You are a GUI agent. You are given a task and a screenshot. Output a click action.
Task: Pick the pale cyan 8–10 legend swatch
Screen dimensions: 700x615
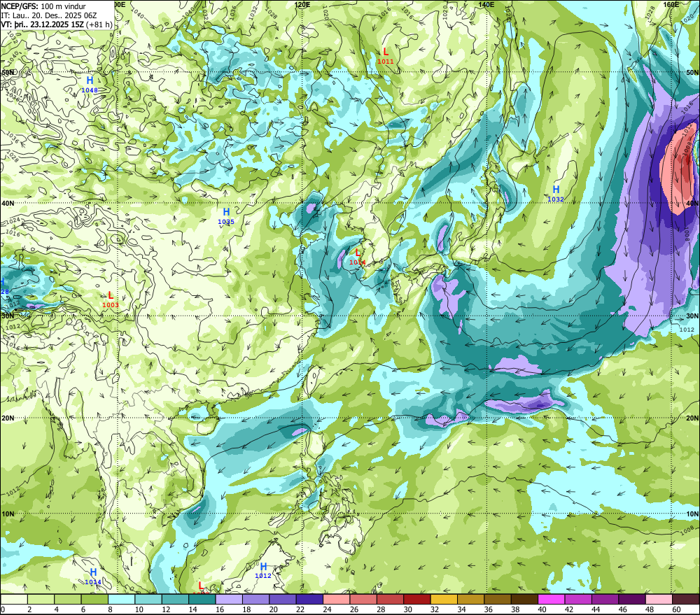[121, 600]
